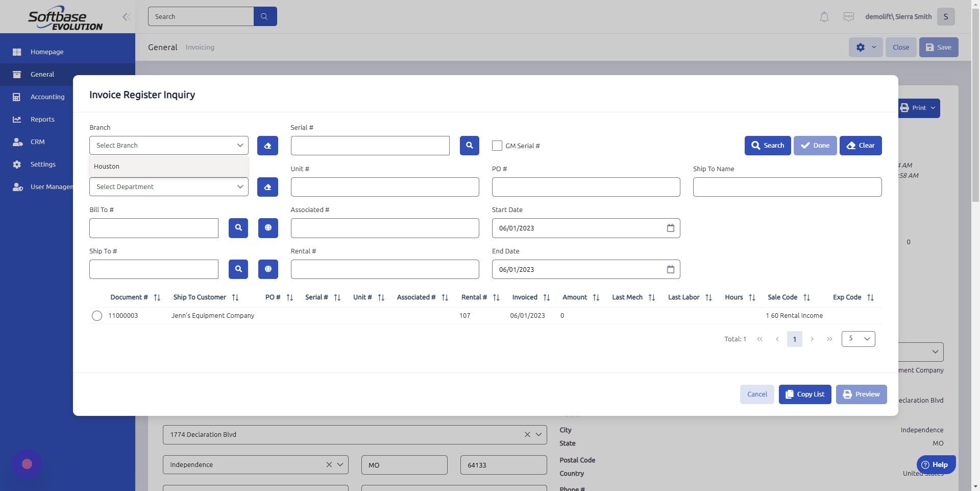Open Settings in the sidebar
Image resolution: width=980 pixels, height=491 pixels.
[43, 164]
